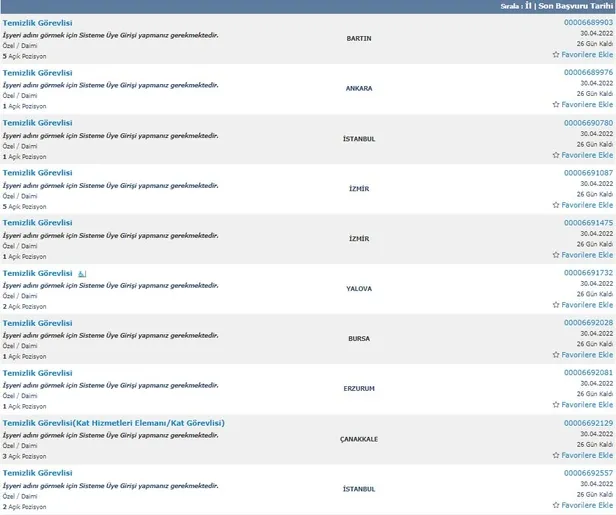
Task: Click the favorites star icon for listing 00006690780
Action: 556,155
